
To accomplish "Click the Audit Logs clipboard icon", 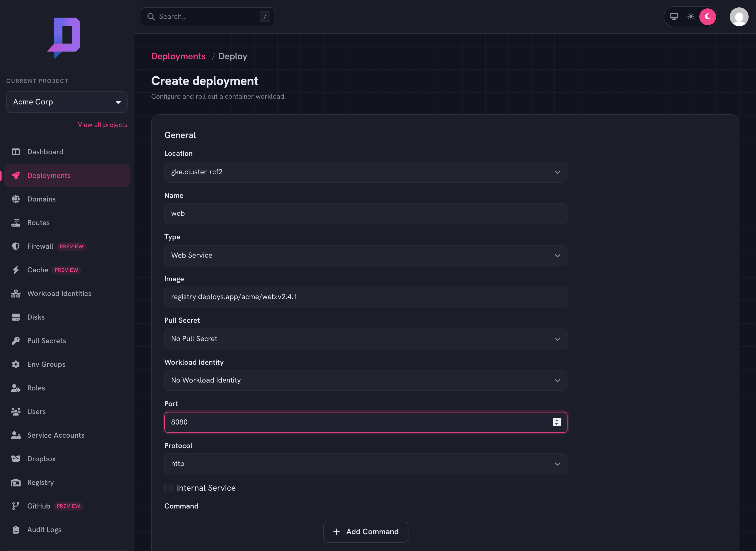I will (16, 530).
